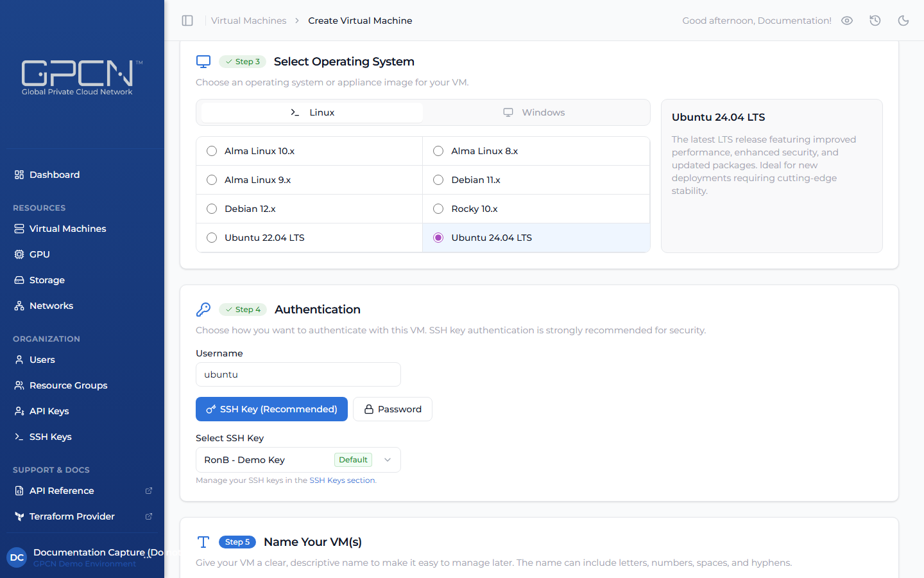Click the Networks topology icon

click(x=19, y=306)
